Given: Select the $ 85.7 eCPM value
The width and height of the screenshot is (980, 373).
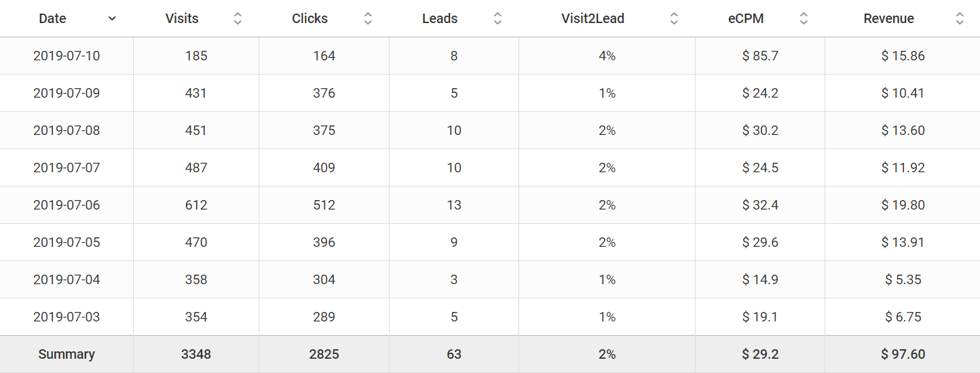Looking at the screenshot, I should pyautogui.click(x=760, y=56).
